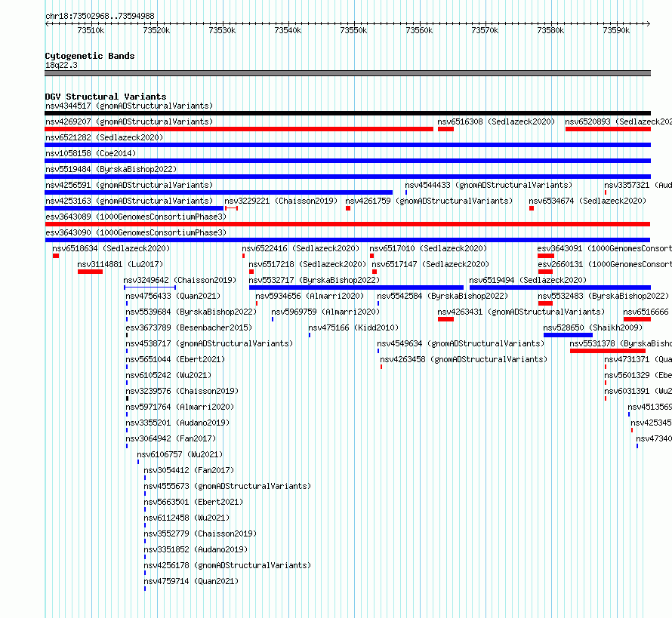The image size is (672, 618).
Task: Click the nsv3064942 (Fan2017) label
Action: pyautogui.click(x=171, y=438)
